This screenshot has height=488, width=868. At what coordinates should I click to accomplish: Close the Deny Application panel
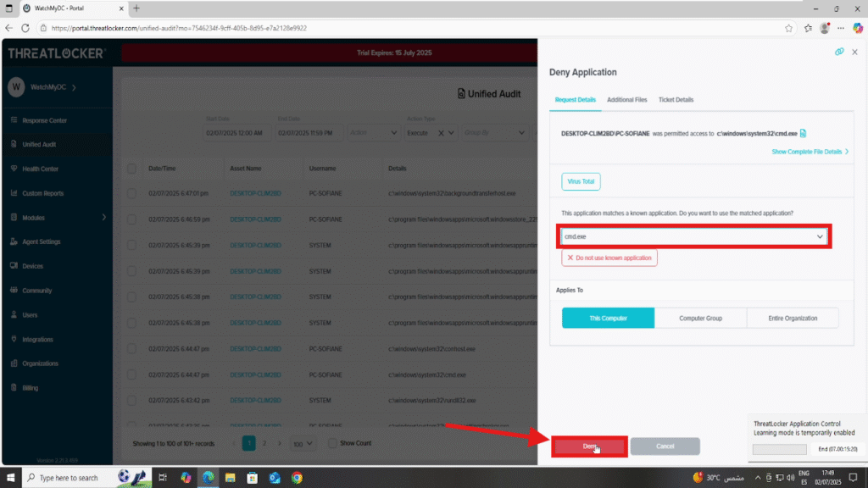coord(854,52)
